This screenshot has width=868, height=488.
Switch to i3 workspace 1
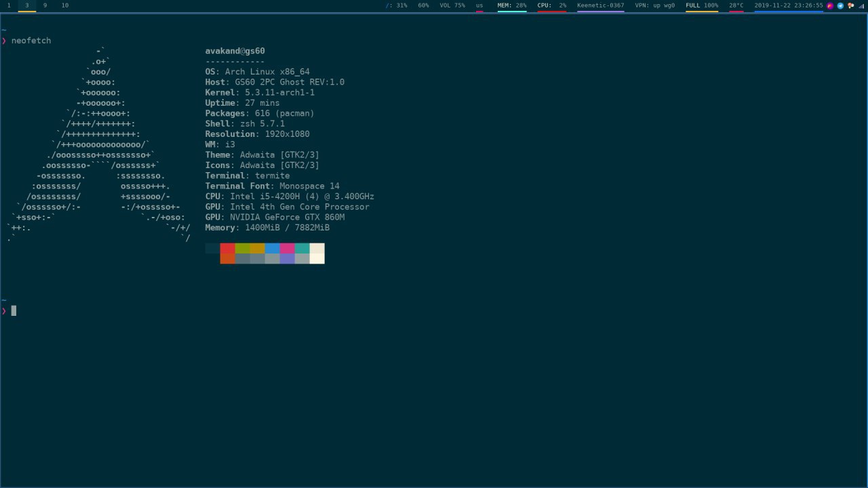point(9,5)
